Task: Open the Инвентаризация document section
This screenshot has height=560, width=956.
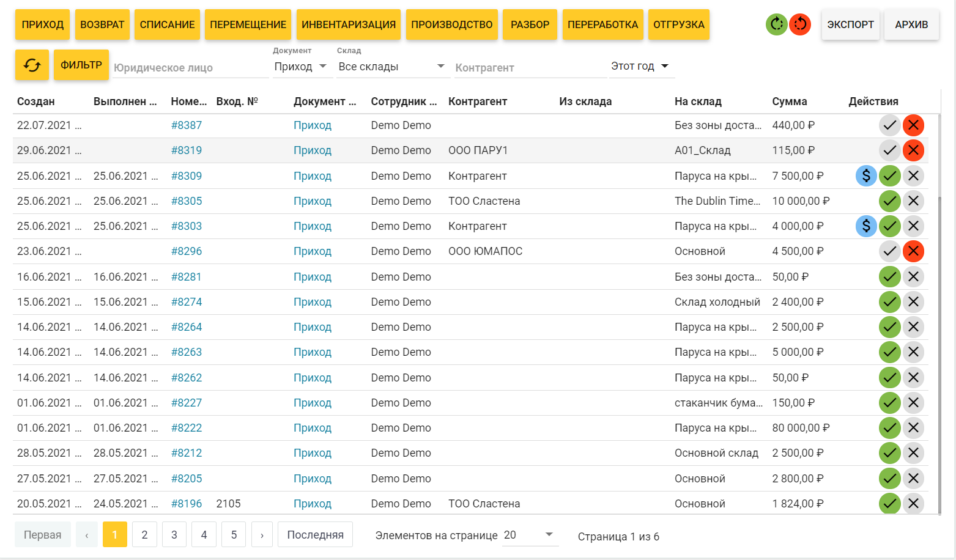Action: pyautogui.click(x=349, y=25)
